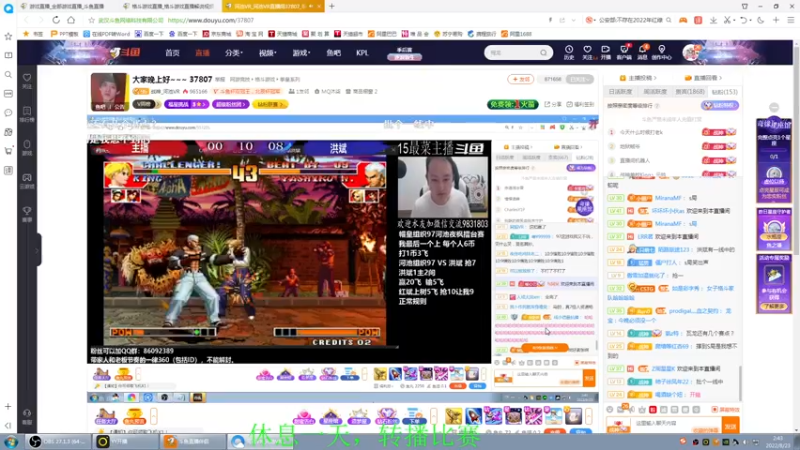Open the fish bar tab in Douyu nav
800x450 pixels.
[x=333, y=53]
